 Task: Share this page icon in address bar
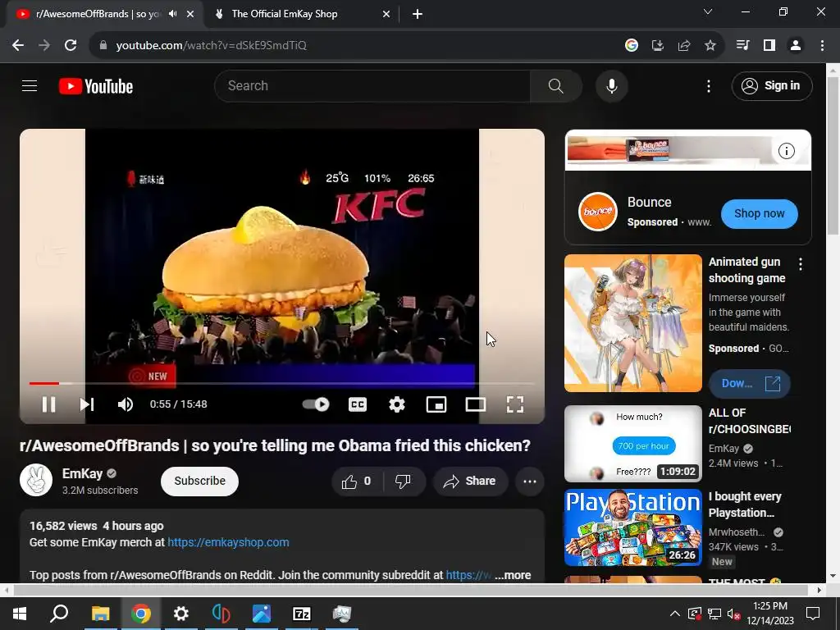(x=683, y=46)
